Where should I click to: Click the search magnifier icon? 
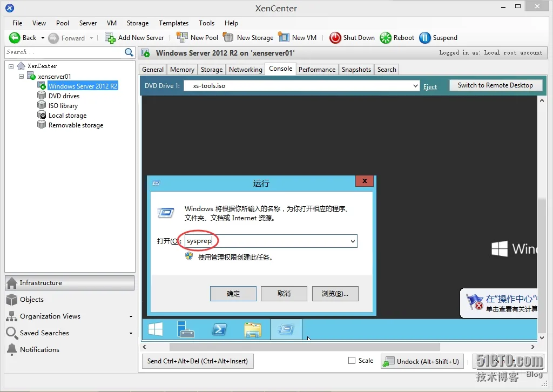[129, 52]
